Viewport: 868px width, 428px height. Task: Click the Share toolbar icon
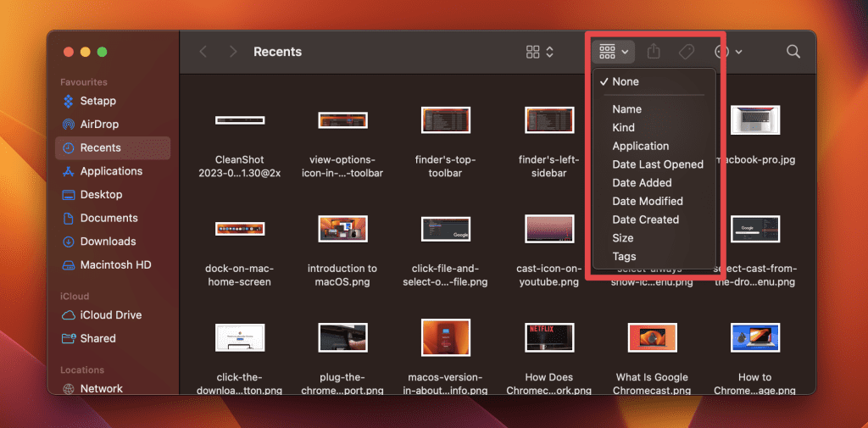click(654, 52)
